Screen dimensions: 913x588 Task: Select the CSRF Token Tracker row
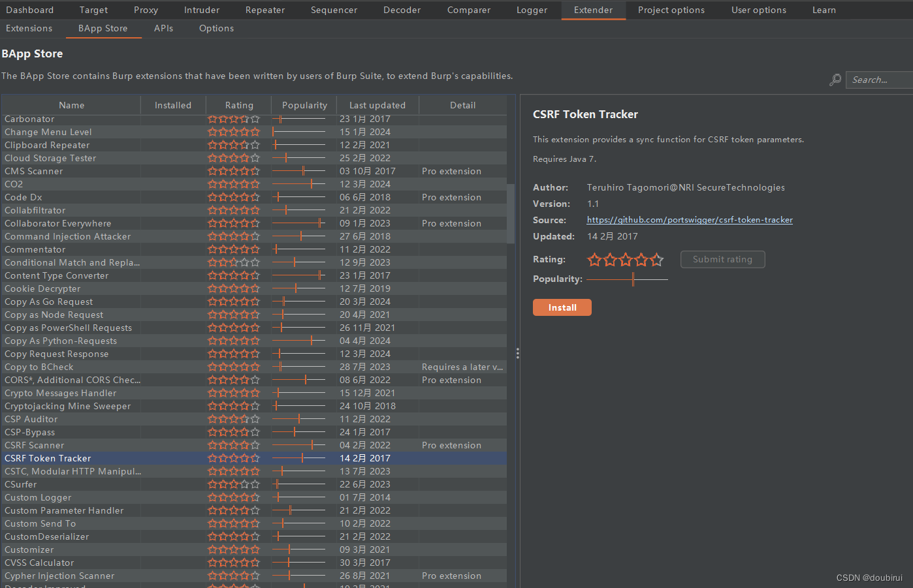coord(254,458)
